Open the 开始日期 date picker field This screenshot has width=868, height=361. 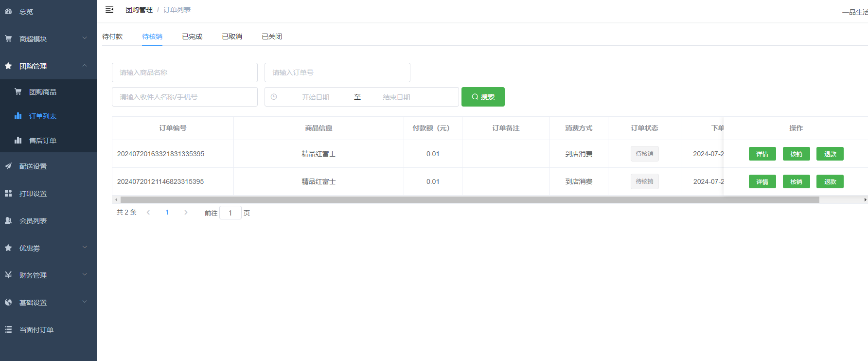click(x=316, y=97)
